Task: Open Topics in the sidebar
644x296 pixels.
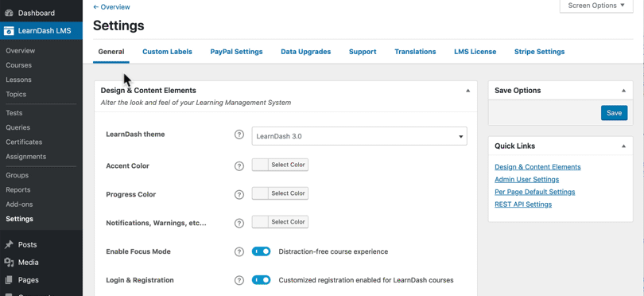Action: 16,94
